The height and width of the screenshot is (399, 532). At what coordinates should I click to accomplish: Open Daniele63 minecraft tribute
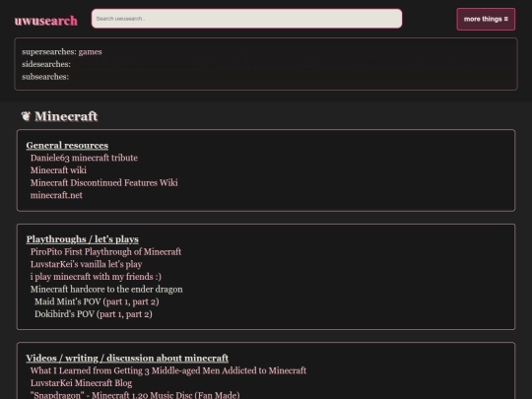point(84,158)
